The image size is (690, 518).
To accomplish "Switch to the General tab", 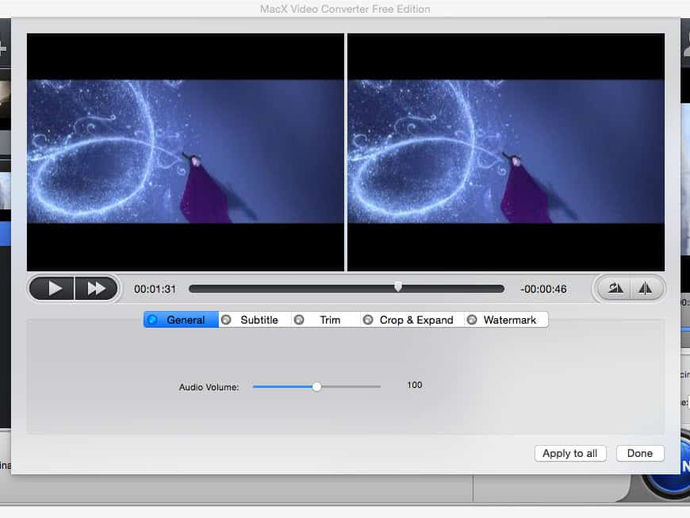I will pyautogui.click(x=181, y=320).
